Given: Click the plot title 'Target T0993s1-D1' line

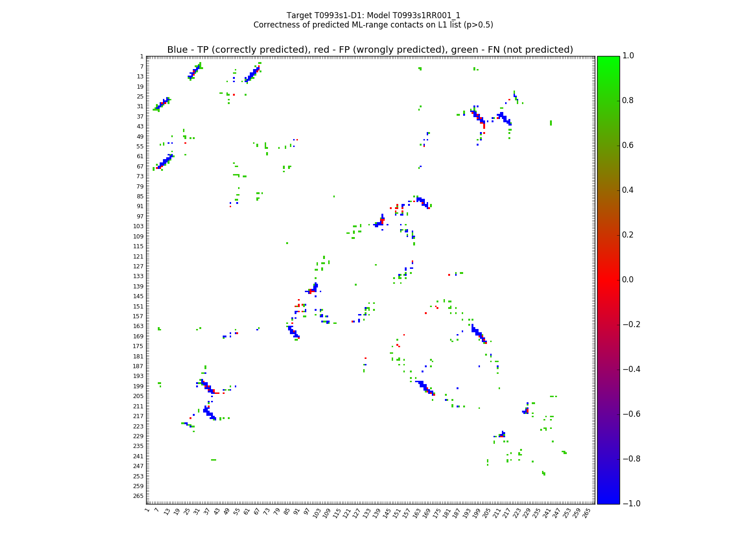Looking at the screenshot, I should [373, 15].
